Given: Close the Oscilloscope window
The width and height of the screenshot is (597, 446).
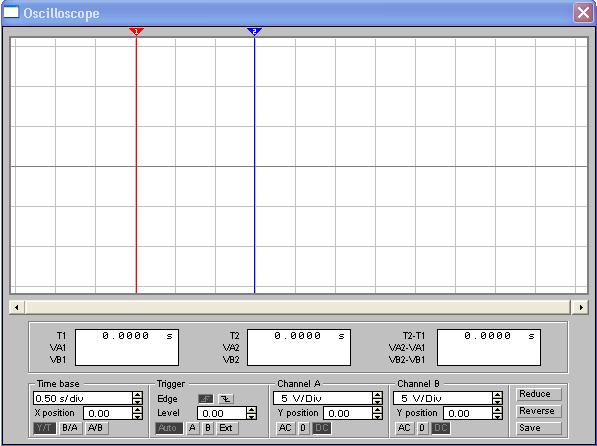Looking at the screenshot, I should pyautogui.click(x=583, y=13).
